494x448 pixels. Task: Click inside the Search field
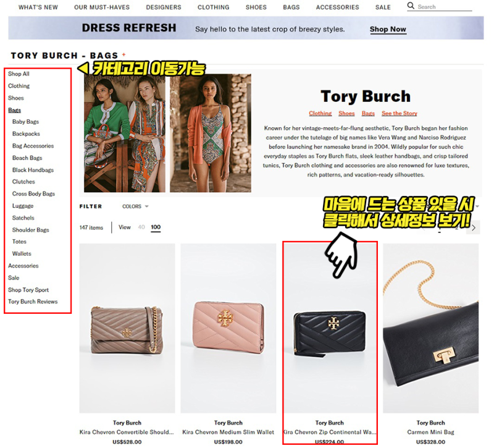point(444,7)
